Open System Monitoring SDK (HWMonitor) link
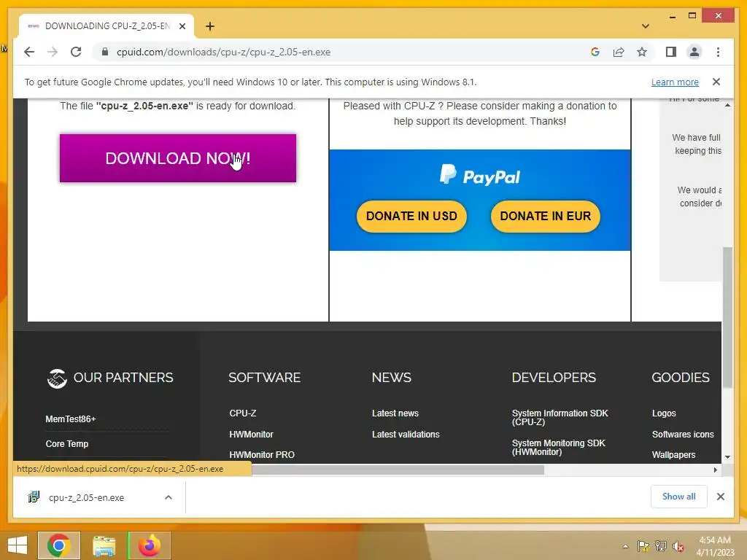The width and height of the screenshot is (747, 560). [x=558, y=448]
